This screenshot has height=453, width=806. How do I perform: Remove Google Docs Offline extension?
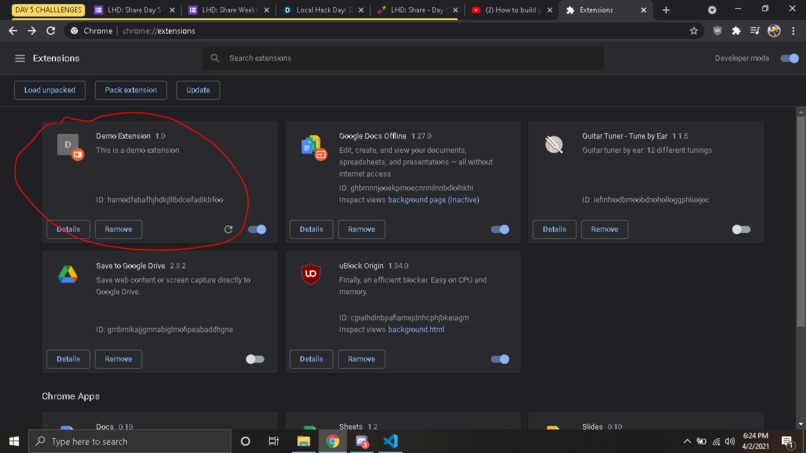point(361,229)
